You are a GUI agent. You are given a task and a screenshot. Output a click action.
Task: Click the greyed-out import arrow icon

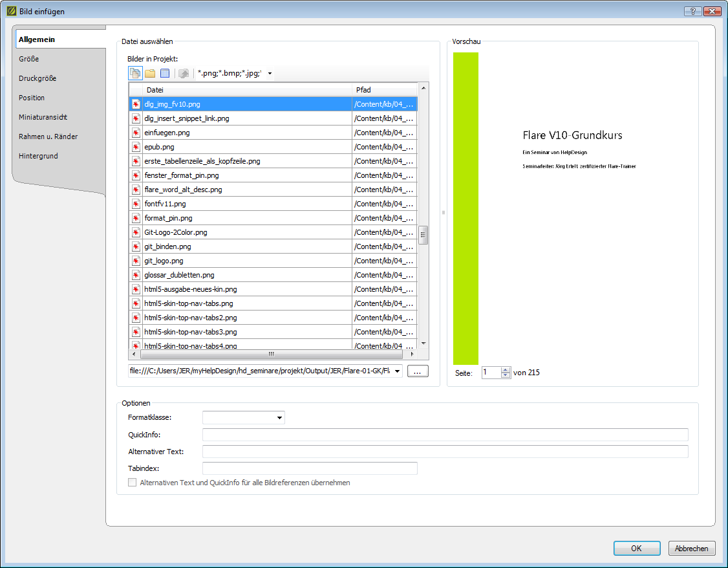(184, 74)
